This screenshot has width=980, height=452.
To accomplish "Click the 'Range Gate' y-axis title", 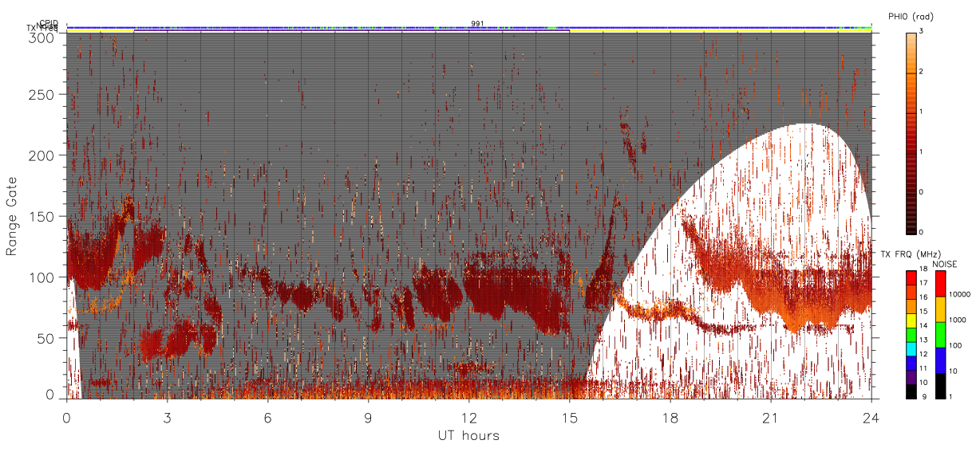I will [x=12, y=216].
